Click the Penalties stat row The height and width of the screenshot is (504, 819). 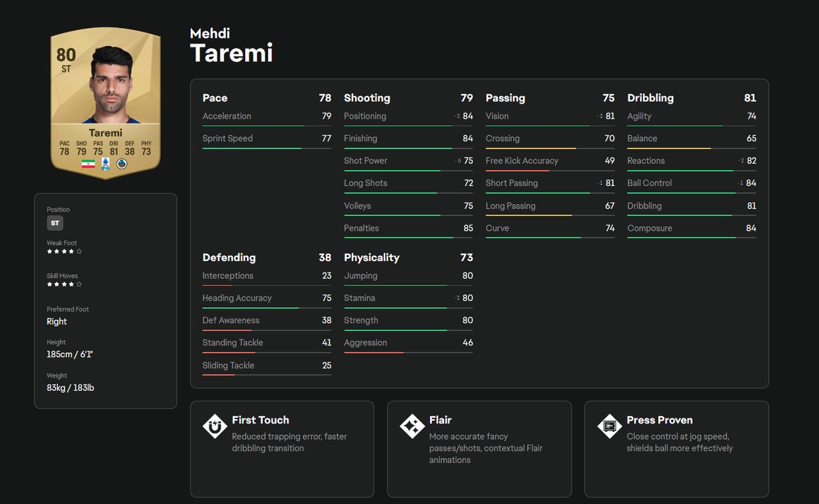(x=408, y=228)
